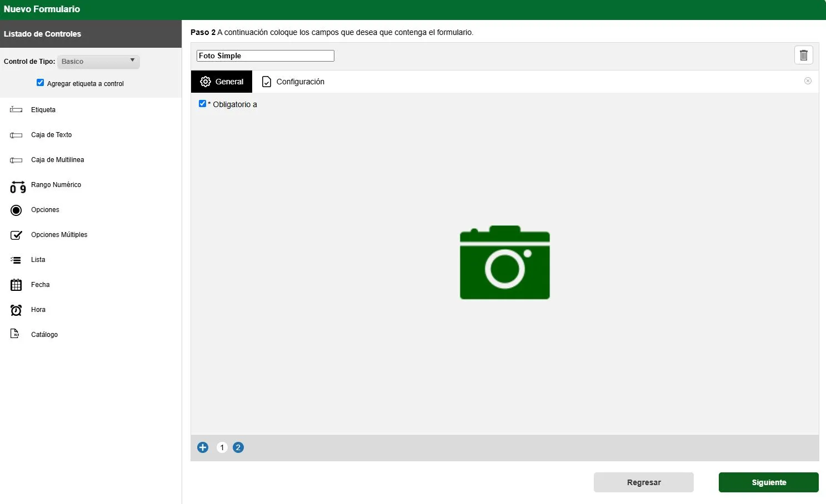The height and width of the screenshot is (504, 826).
Task: Select the Opciones radio icon
Action: [x=16, y=210]
